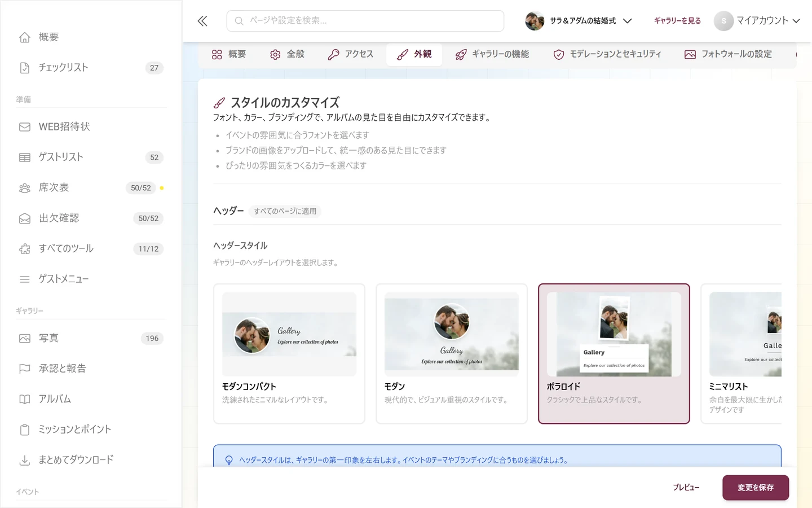Click the 全般 tab gear icon
812x508 pixels.
[275, 55]
